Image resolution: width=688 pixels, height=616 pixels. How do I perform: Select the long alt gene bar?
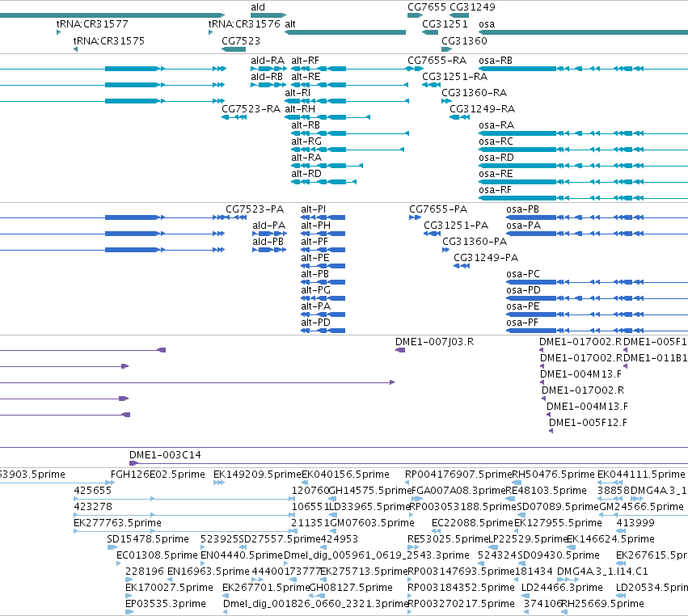point(345,32)
